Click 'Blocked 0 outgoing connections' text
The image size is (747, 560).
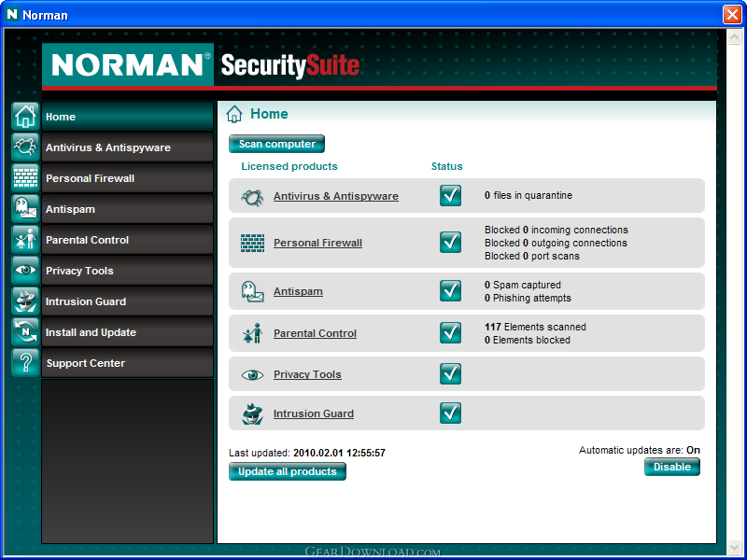tap(556, 243)
